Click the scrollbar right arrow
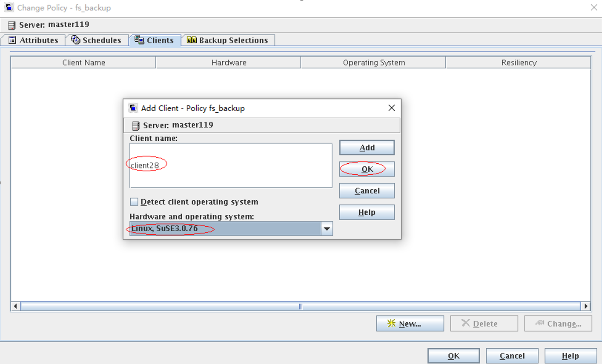 point(586,306)
